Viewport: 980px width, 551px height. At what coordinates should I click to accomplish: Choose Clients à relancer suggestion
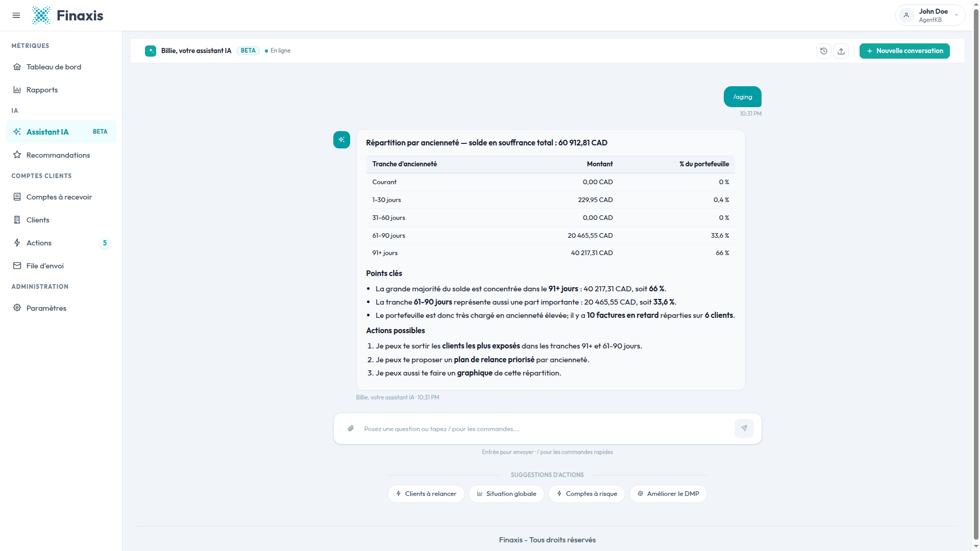[426, 494]
